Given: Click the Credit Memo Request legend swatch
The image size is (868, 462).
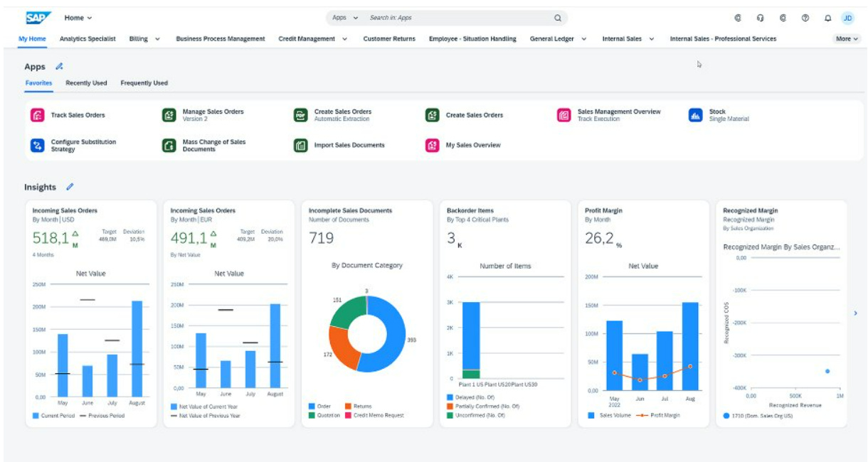Looking at the screenshot, I should (x=348, y=415).
